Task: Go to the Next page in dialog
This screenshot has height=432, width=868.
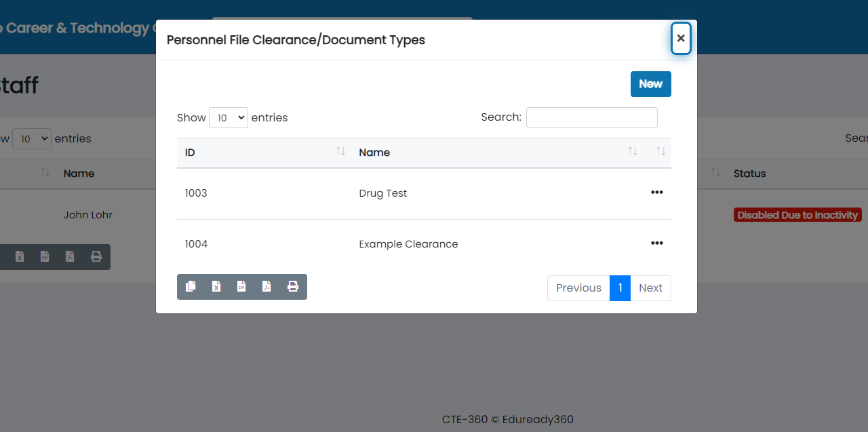Action: (x=650, y=288)
